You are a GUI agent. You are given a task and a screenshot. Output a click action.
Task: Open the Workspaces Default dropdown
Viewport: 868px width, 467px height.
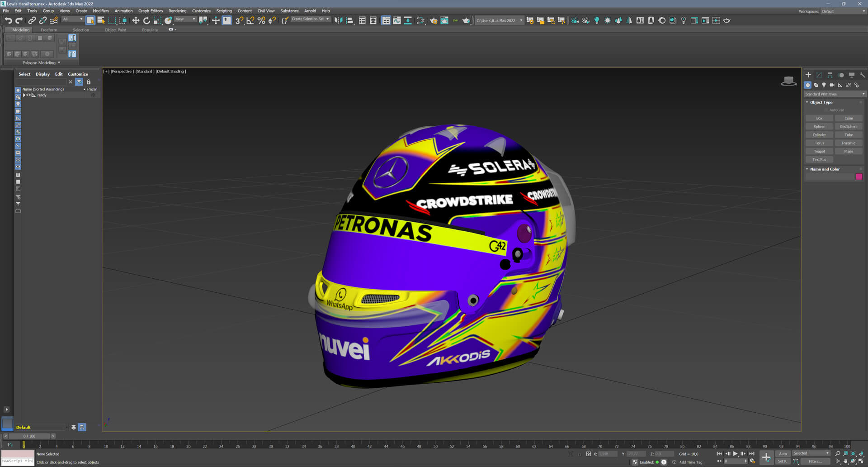click(x=843, y=11)
